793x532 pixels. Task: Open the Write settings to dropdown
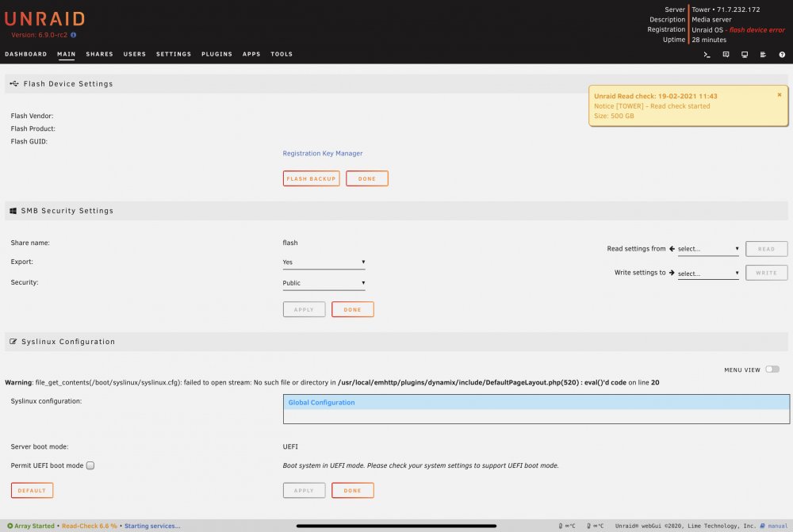[708, 273]
